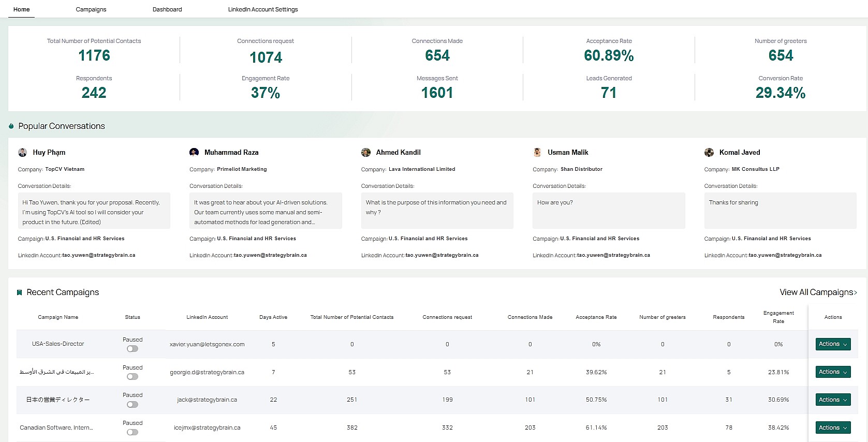Click Ahmed Kandil's profile avatar

(366, 152)
